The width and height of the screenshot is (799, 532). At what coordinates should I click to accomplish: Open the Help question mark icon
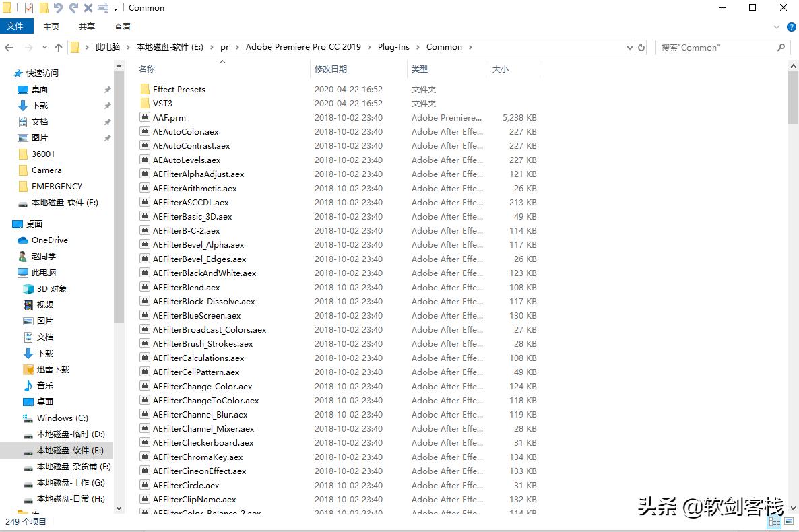click(791, 27)
